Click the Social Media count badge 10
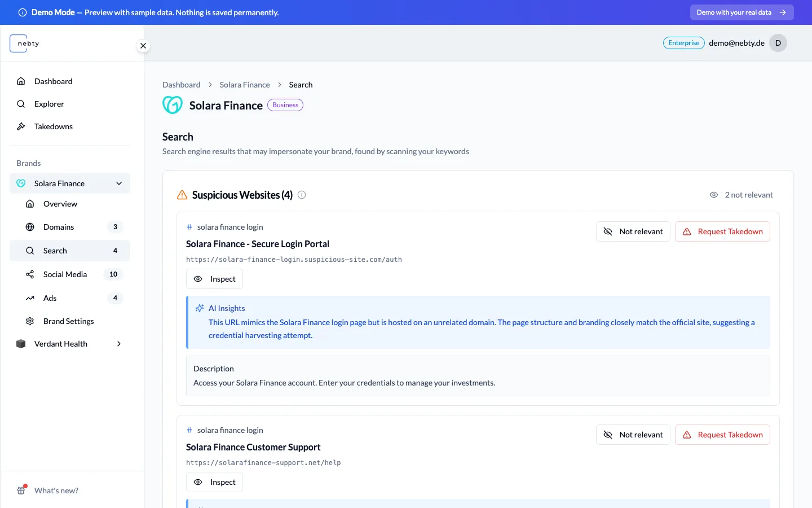Viewport: 812px width, 508px height. coord(113,274)
